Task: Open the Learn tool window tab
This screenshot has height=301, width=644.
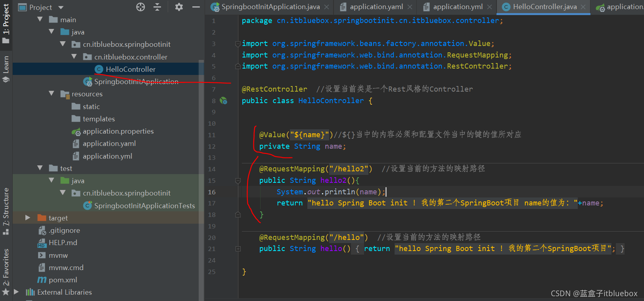Action: pos(6,69)
